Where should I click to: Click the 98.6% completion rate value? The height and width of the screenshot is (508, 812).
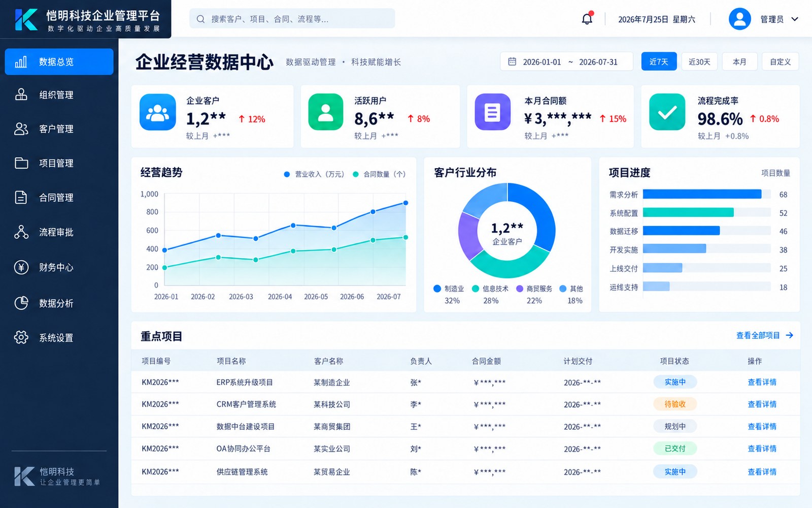[720, 118]
